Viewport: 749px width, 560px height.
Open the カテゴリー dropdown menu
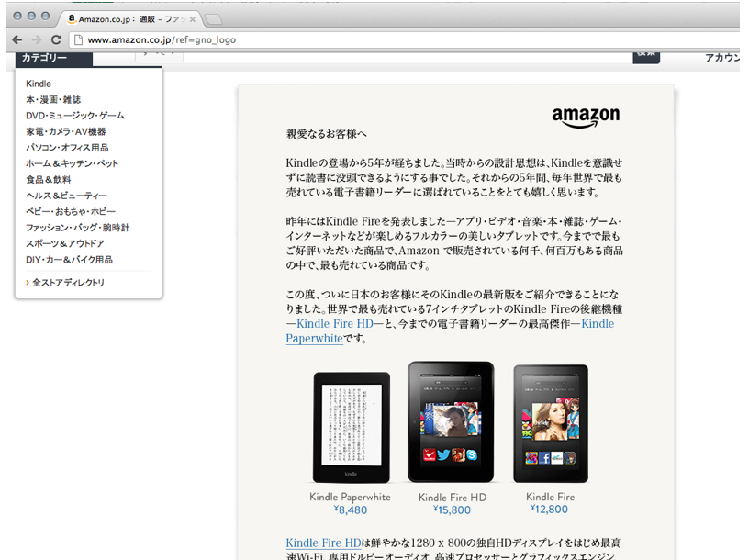[x=54, y=58]
